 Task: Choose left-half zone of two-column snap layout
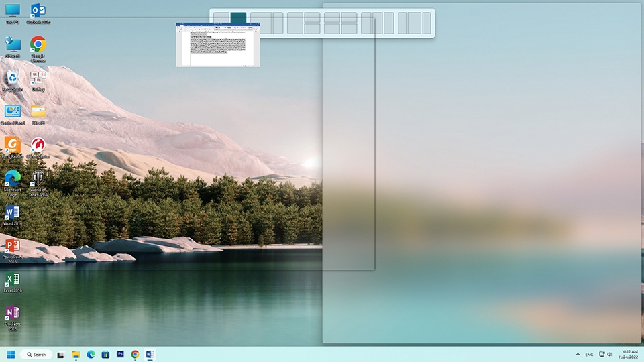click(221, 17)
